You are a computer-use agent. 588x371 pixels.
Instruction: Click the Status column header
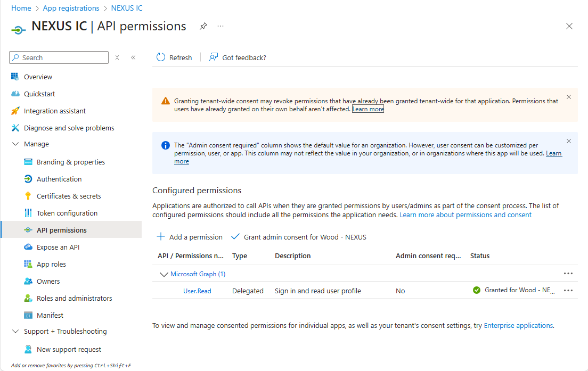point(480,255)
